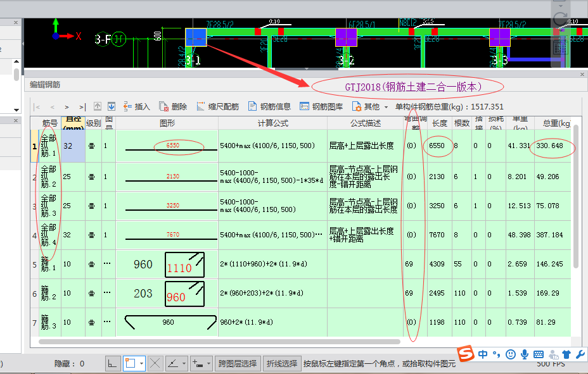Jump to last rebar record arrow
The image size is (588, 374).
(82, 107)
